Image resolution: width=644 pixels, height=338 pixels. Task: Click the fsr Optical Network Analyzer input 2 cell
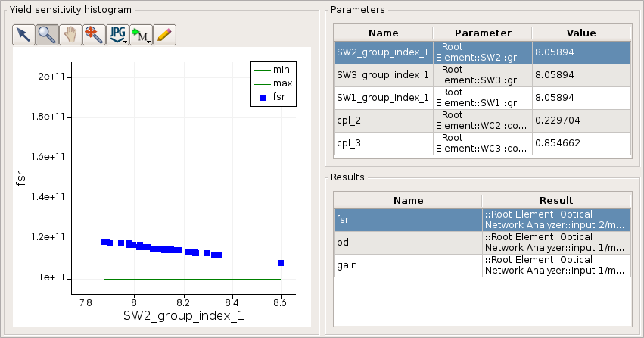pos(556,220)
